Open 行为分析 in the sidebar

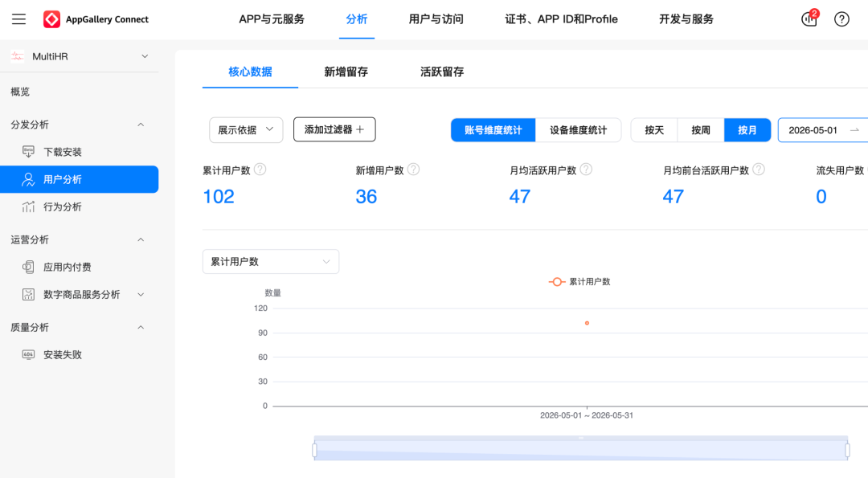[63, 207]
